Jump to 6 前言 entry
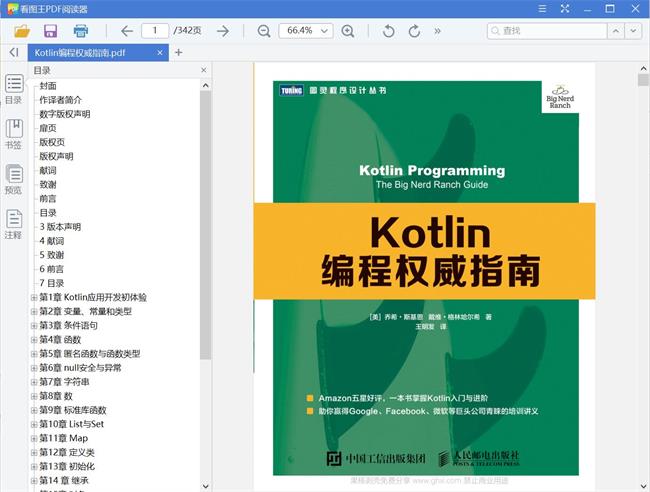650x492 pixels. point(52,269)
